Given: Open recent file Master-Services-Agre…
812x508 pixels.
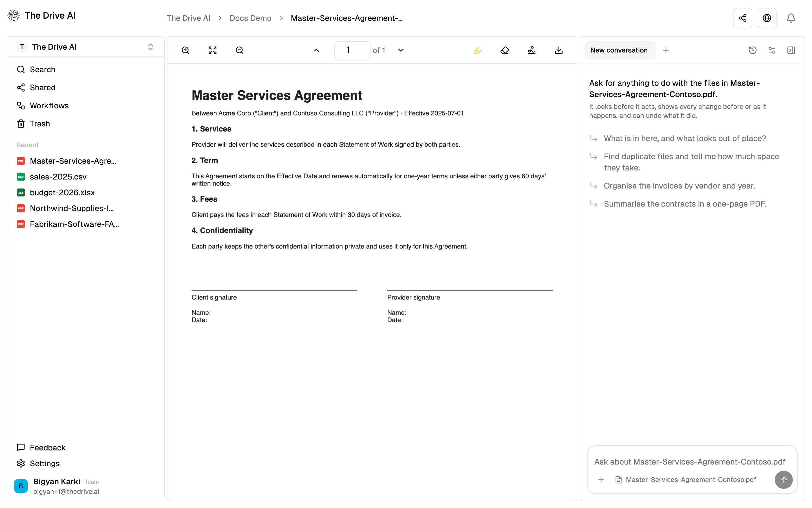Looking at the screenshot, I should [x=67, y=161].
